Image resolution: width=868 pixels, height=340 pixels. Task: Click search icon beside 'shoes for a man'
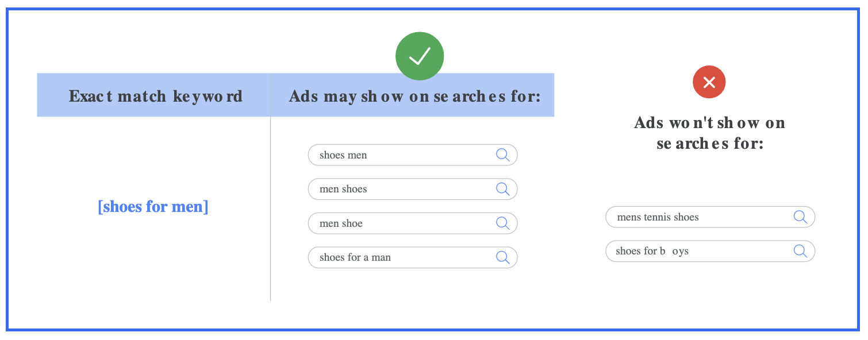click(503, 257)
